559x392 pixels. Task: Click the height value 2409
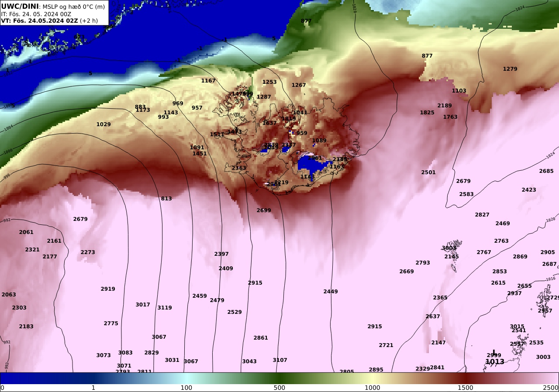pos(226,268)
